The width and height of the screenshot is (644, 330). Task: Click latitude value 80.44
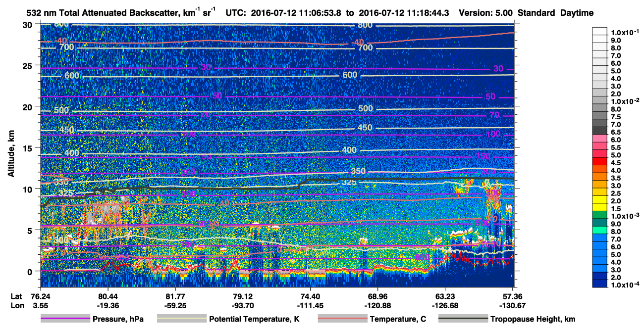(107, 296)
